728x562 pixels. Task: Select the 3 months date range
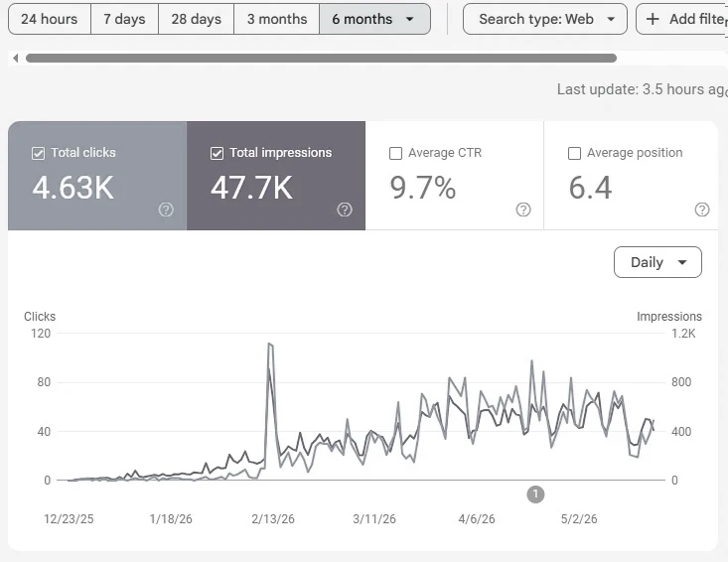[x=277, y=19]
